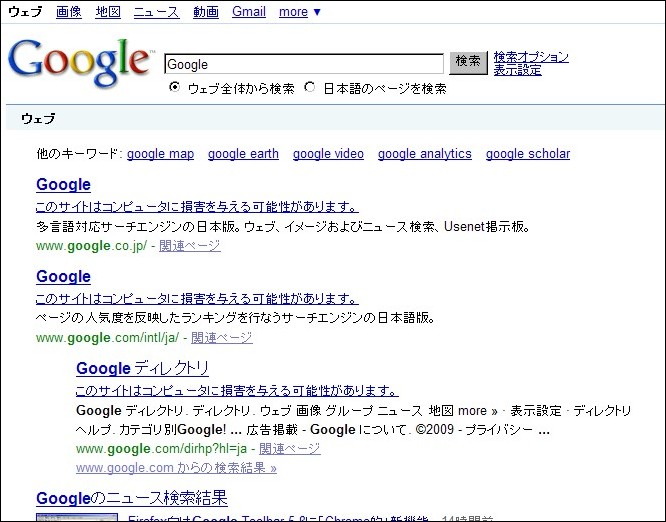Follow the google earth keyword suggestion
Screen dimensions: 666x522
(x=243, y=154)
